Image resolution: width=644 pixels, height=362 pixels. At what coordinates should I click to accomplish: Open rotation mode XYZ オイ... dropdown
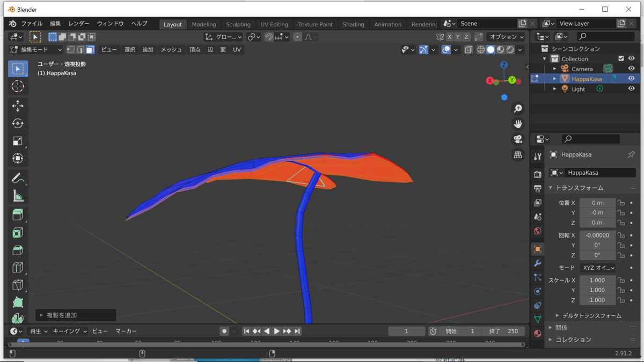click(x=597, y=268)
